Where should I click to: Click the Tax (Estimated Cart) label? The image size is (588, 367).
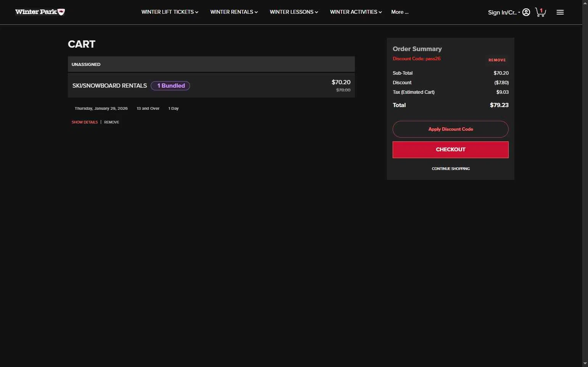(x=414, y=92)
